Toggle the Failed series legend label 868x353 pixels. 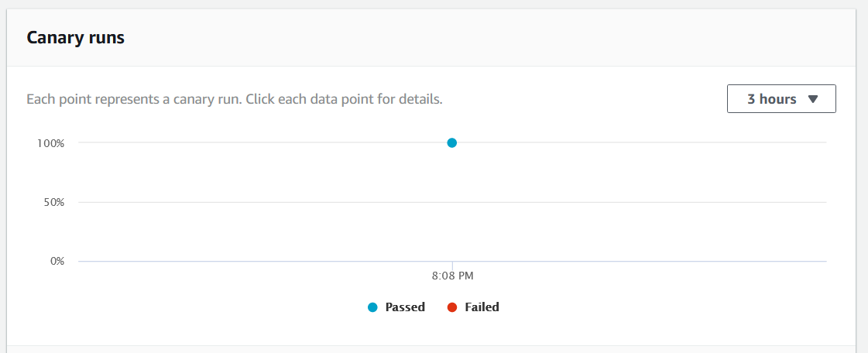pyautogui.click(x=482, y=307)
